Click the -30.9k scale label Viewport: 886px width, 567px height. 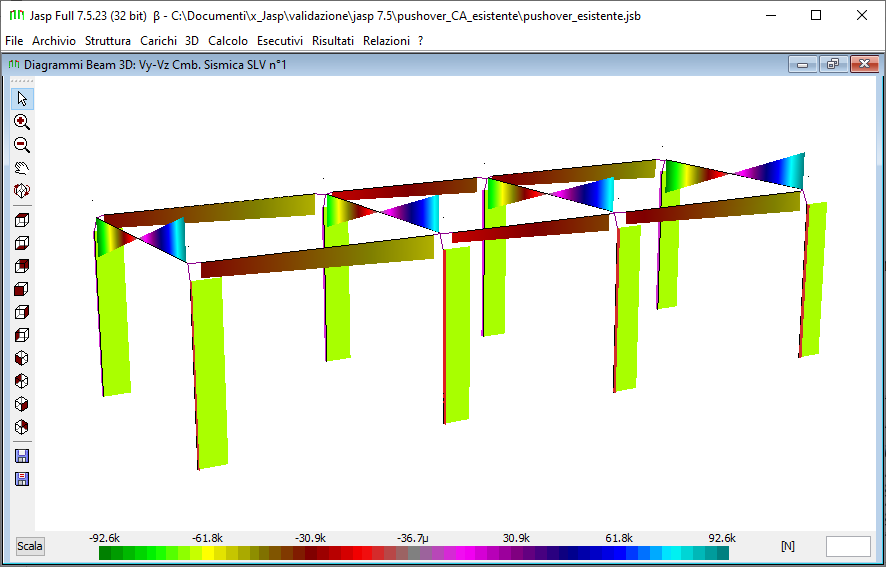pyautogui.click(x=310, y=538)
